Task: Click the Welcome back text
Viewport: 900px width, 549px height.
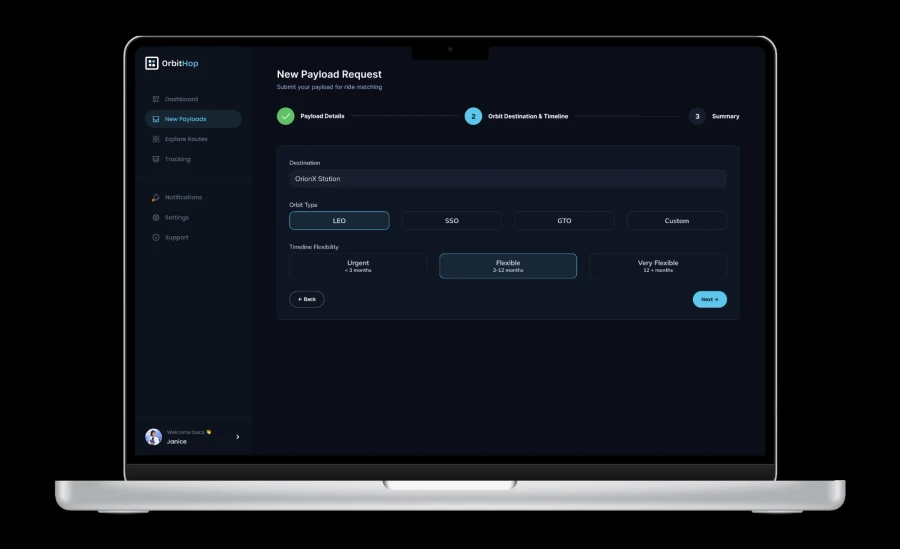Action: [186, 432]
